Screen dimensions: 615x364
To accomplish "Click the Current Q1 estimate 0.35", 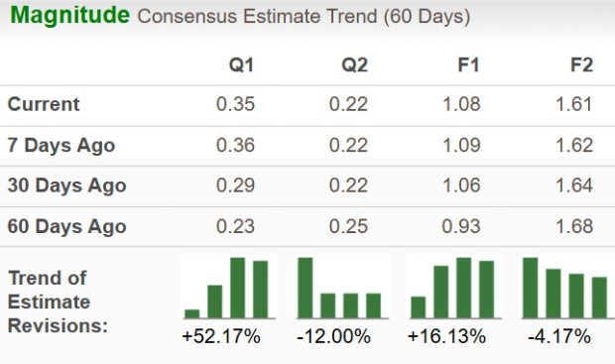I will pos(236,104).
